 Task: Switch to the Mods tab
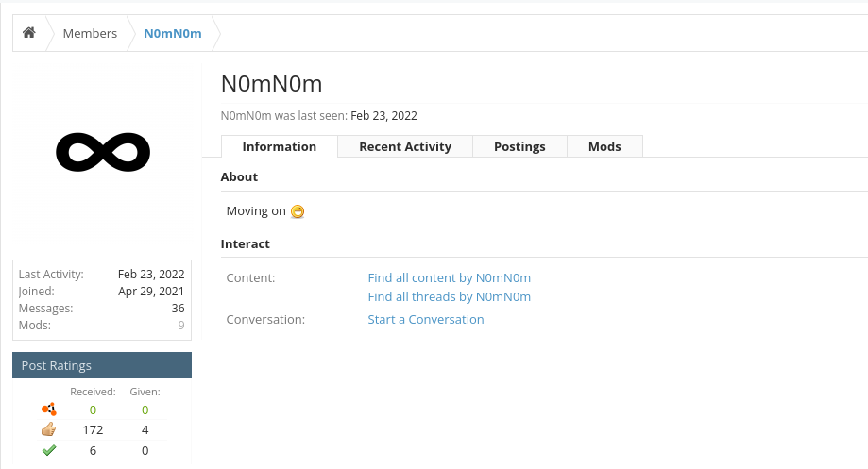pos(604,146)
